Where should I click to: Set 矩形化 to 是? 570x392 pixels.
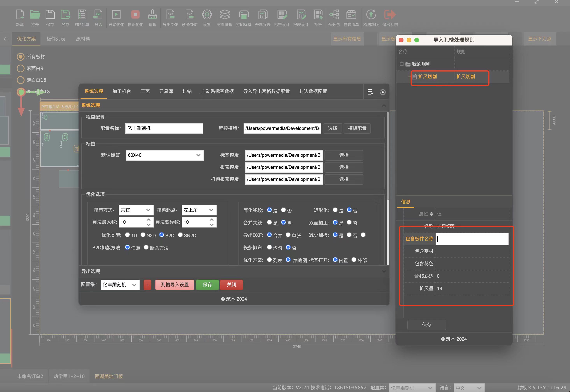click(335, 210)
